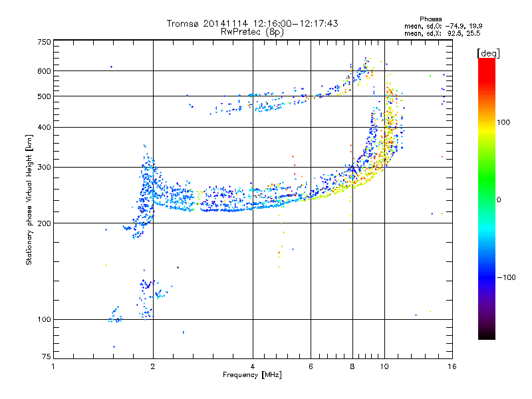Click the '[deg]' colorbar unit label

tap(488, 53)
